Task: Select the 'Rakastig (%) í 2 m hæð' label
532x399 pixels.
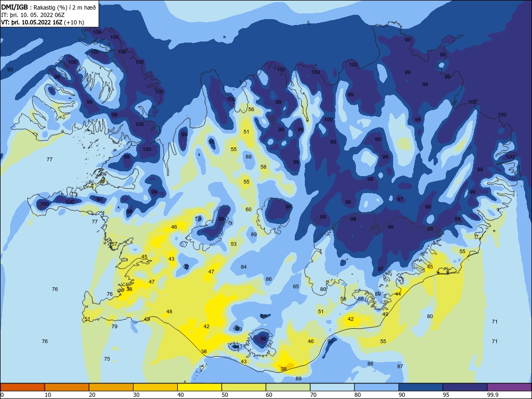Action: (65, 7)
